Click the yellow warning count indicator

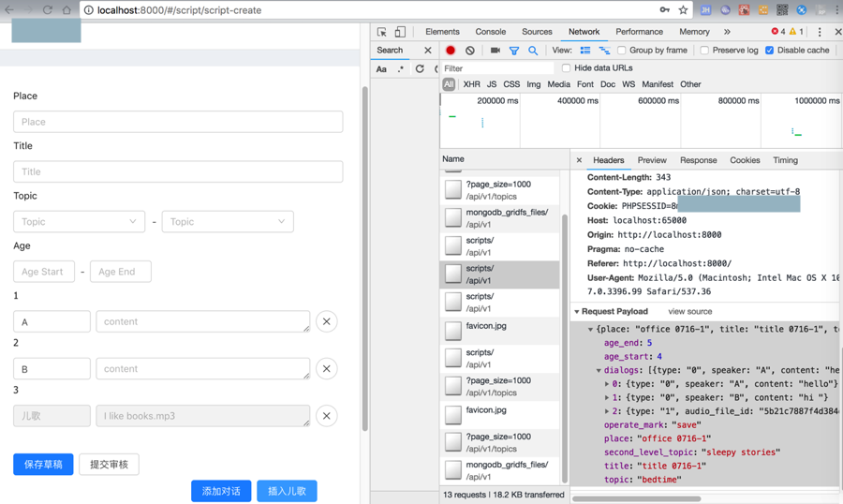coord(796,32)
